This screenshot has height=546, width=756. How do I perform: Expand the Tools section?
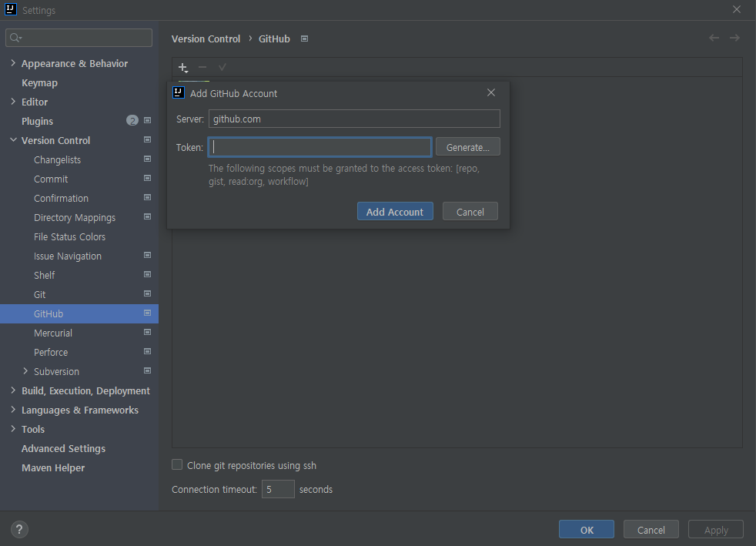(x=13, y=429)
